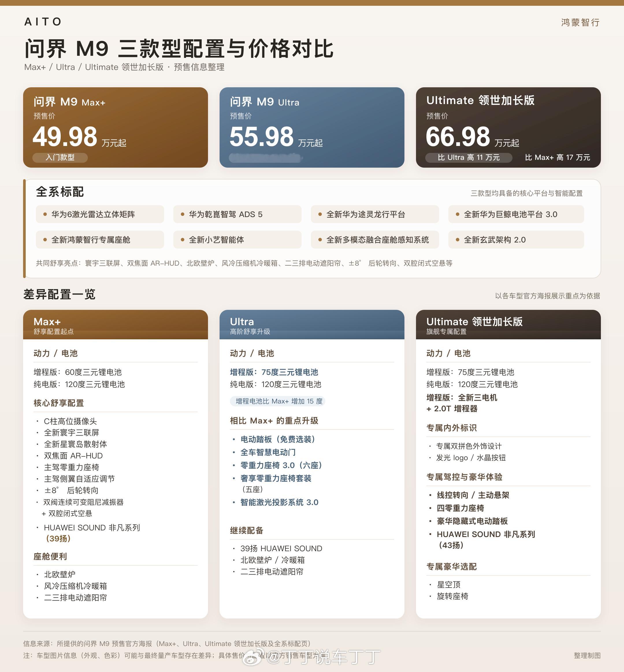This screenshot has height=672, width=624.
Task: Click the 继续配备 heading
Action: (246, 530)
